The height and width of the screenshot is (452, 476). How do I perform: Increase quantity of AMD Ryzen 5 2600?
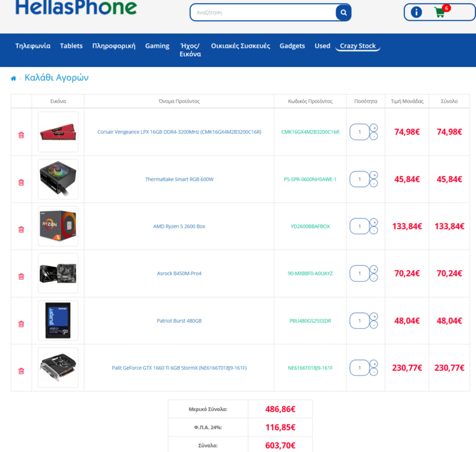pos(374,222)
